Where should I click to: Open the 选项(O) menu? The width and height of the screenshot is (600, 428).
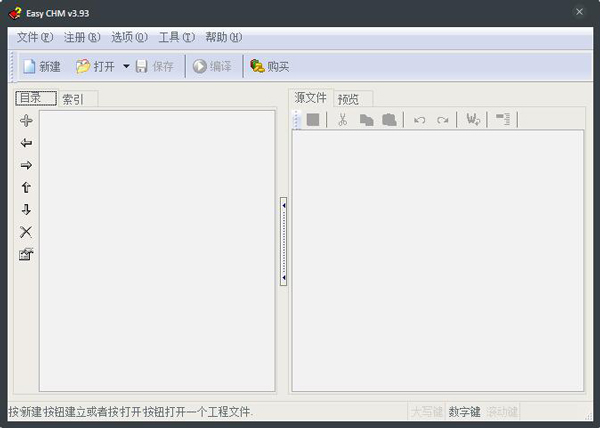click(x=129, y=37)
